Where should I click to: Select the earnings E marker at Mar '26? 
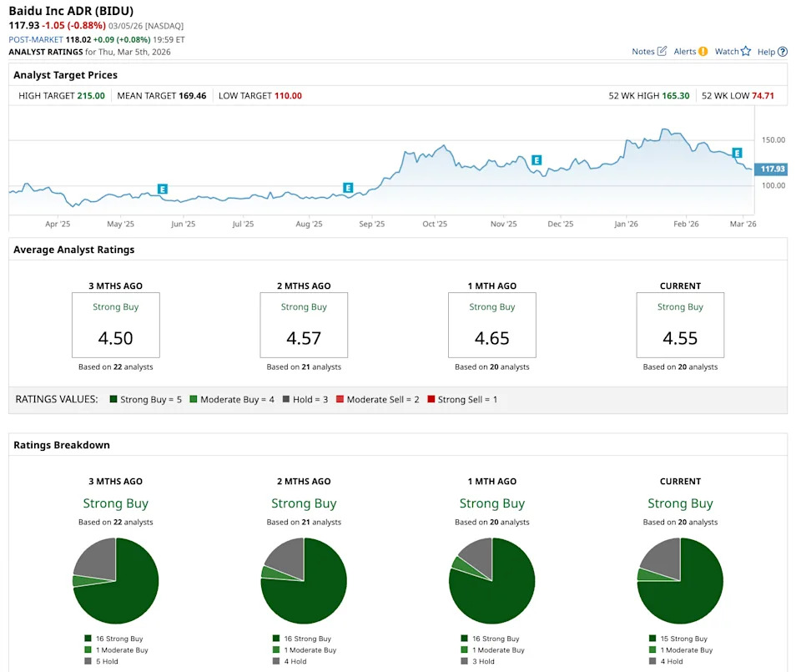pos(737,154)
